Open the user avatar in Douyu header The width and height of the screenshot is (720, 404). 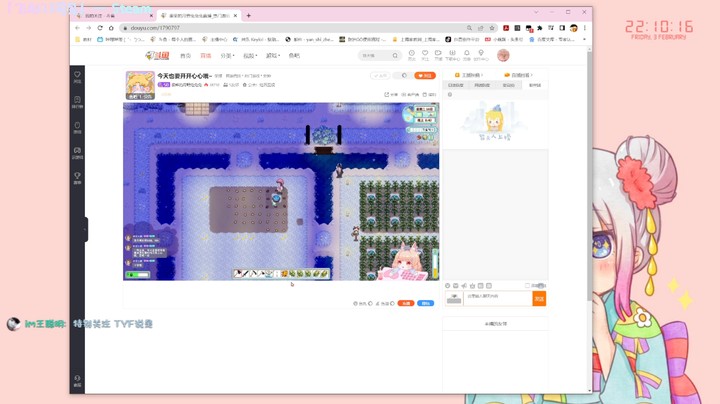click(x=503, y=55)
